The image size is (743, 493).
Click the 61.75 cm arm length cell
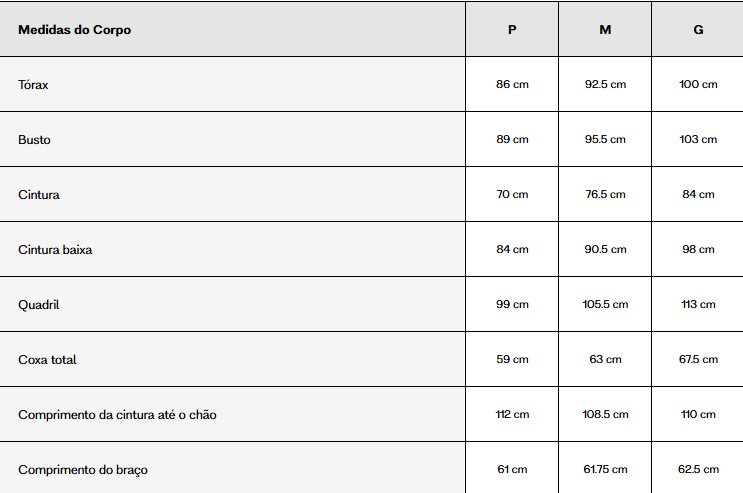605,468
